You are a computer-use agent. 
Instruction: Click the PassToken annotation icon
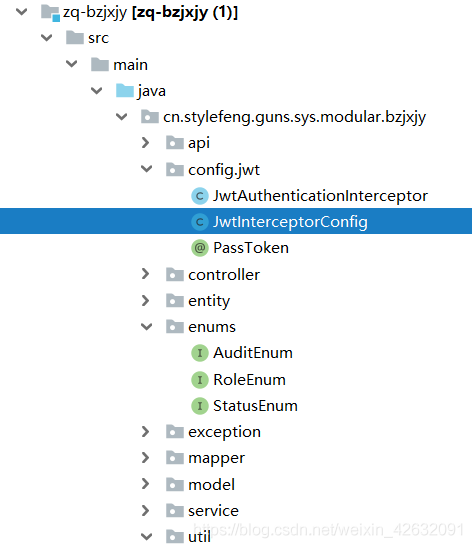(200, 248)
